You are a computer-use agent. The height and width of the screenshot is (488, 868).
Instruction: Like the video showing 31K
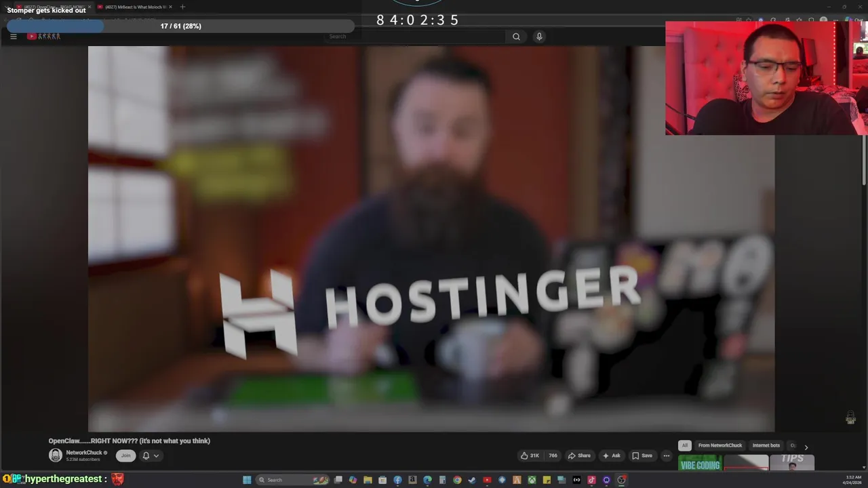tap(530, 455)
